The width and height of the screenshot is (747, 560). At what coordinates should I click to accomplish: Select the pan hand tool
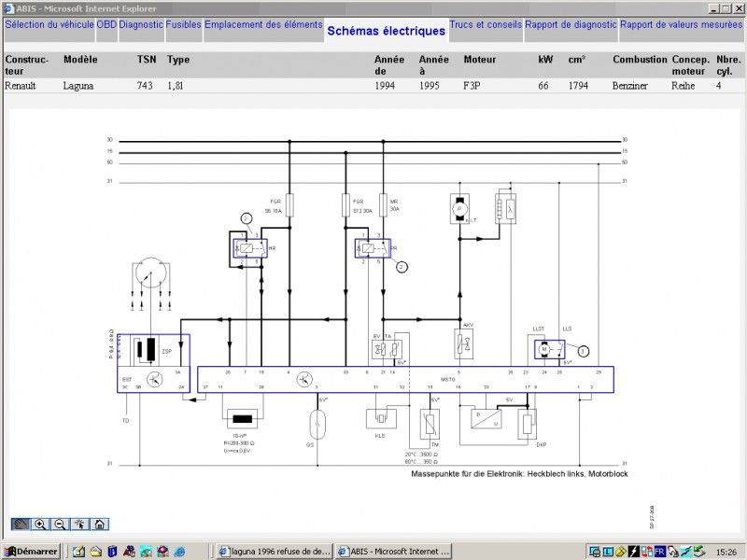21,525
